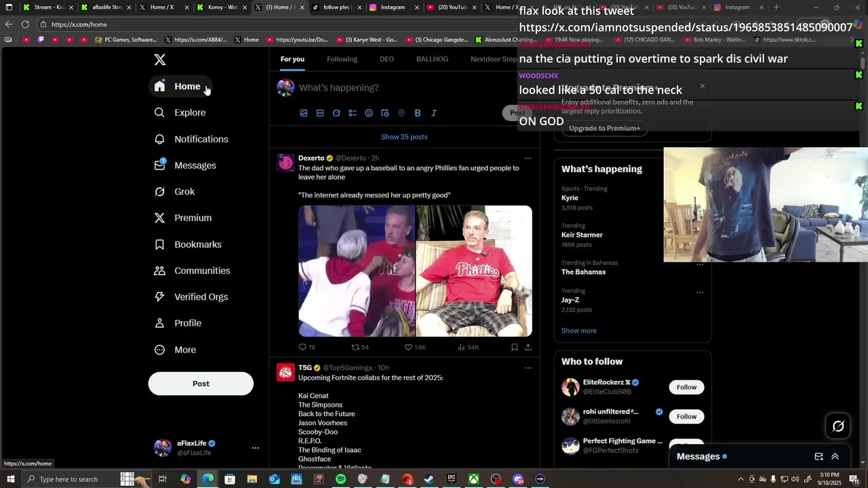
Task: Switch to the DEO timeline tab
Action: pyautogui.click(x=387, y=59)
